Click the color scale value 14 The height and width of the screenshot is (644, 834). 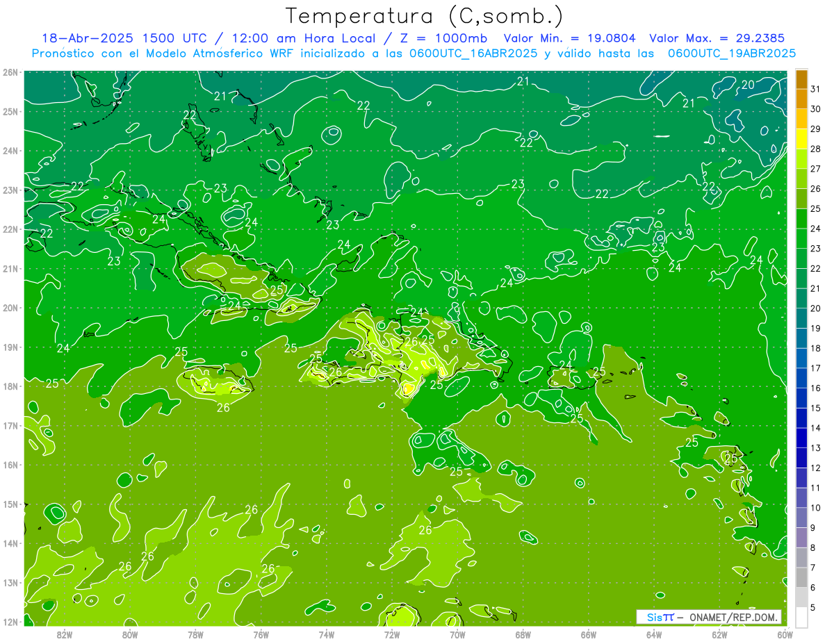coord(815,427)
